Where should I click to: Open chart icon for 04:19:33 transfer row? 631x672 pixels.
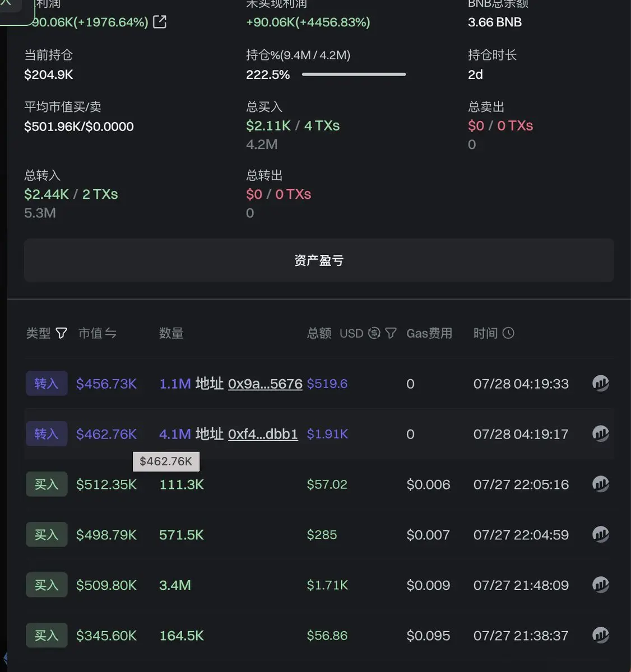[601, 384]
